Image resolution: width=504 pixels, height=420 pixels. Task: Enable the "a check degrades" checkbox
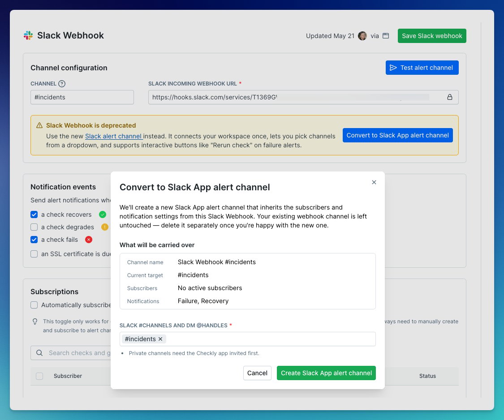34,227
